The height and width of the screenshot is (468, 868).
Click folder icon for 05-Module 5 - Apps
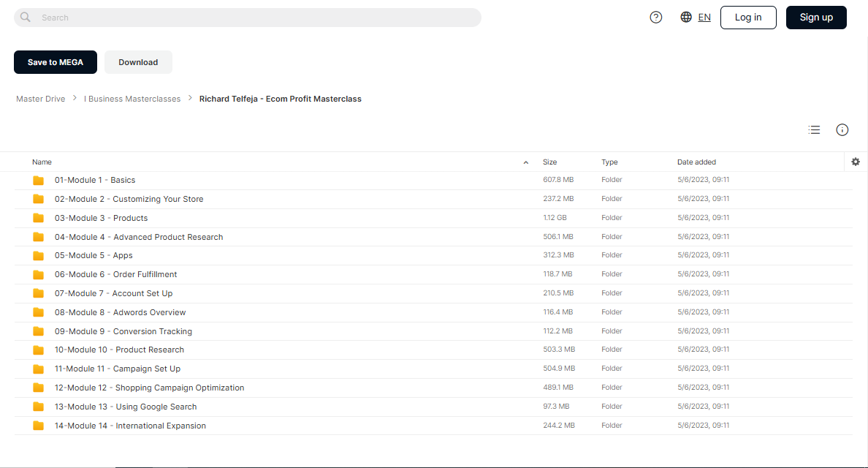(x=38, y=255)
